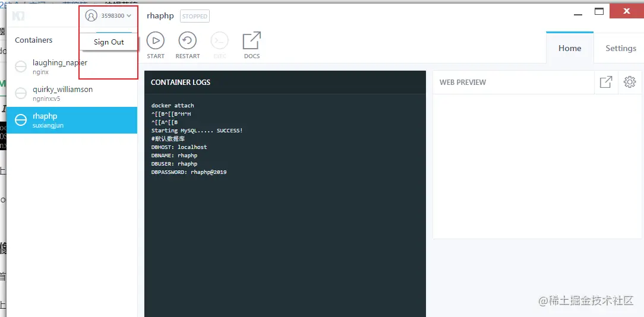Click the CONTAINER LOGS header
This screenshot has width=644, height=317.
[x=180, y=82]
